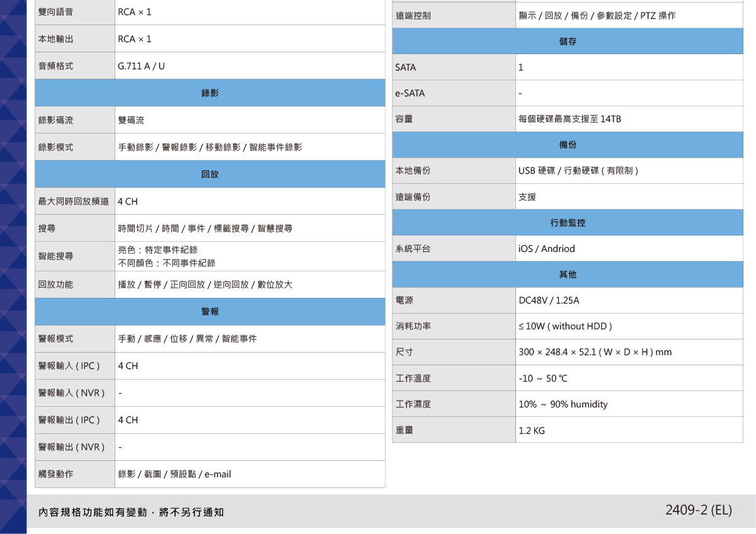Click the e-SATA row label
The image size is (756, 534).
click(410, 93)
